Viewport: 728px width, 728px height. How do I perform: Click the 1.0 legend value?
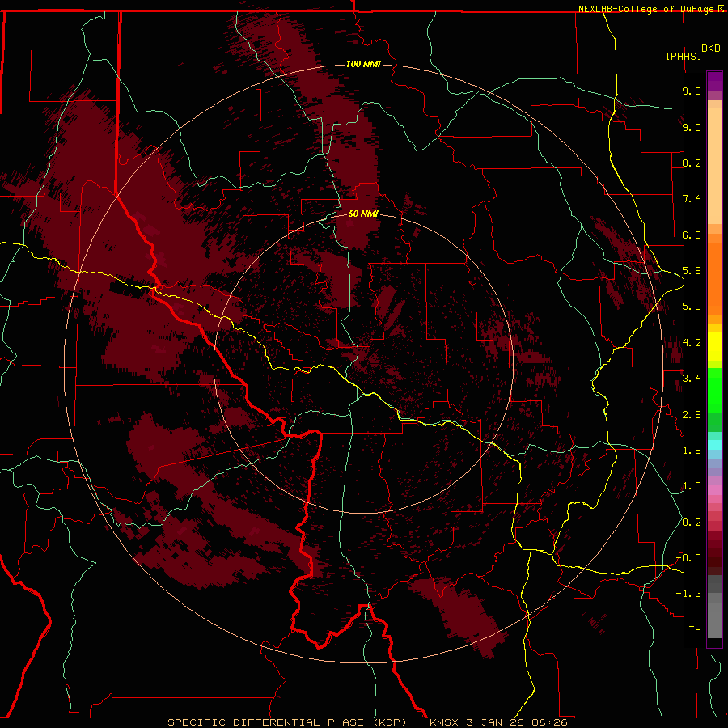[x=692, y=486]
